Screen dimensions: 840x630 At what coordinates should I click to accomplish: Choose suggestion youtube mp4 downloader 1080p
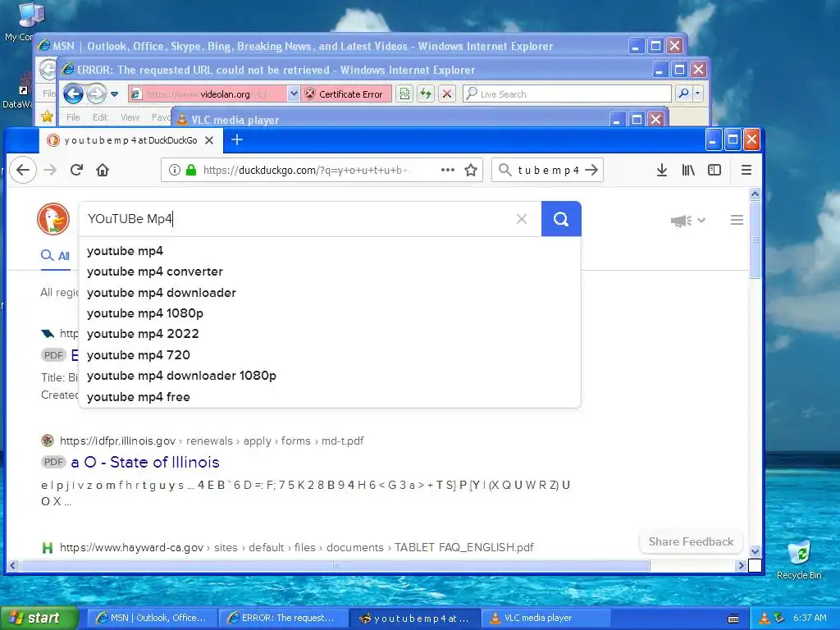click(x=330, y=376)
